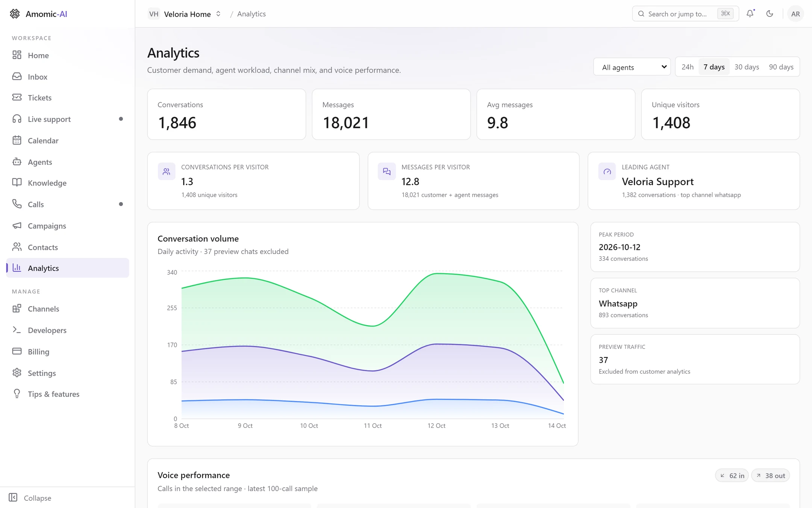
Task: Open Developers via its terminal icon
Action: 17,330
